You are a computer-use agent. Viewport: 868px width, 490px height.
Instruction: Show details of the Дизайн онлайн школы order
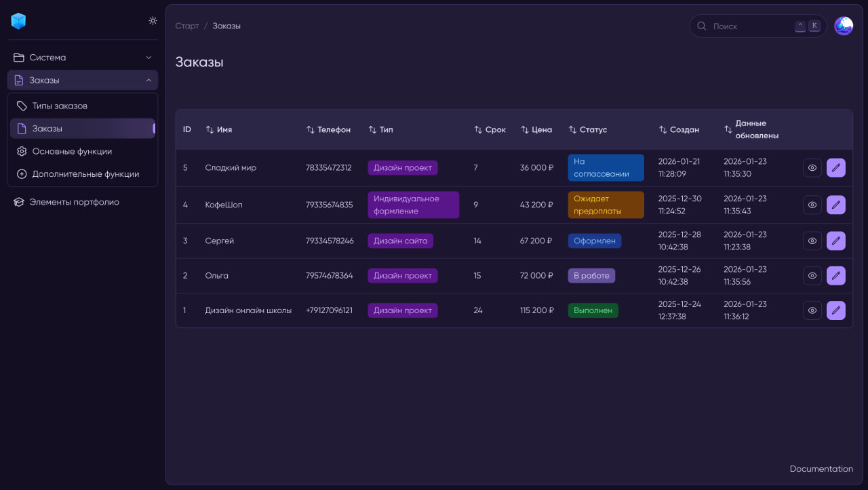pyautogui.click(x=812, y=310)
